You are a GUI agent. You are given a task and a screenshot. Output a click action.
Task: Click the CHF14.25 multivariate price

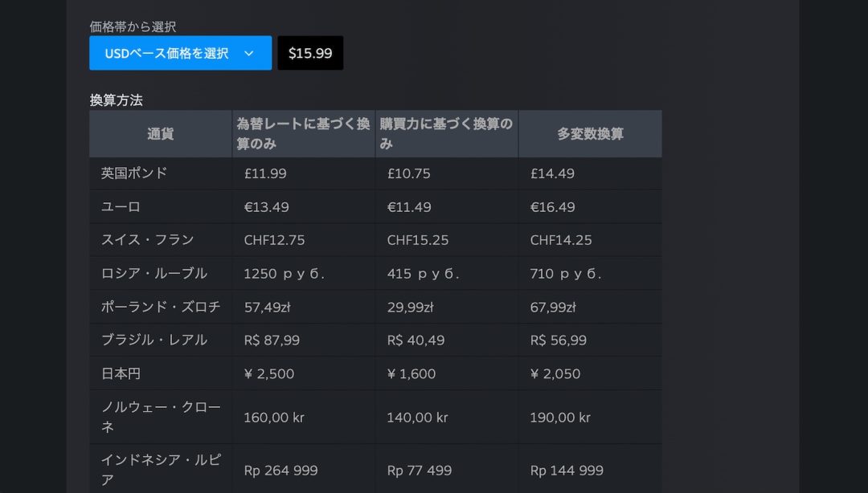(561, 240)
